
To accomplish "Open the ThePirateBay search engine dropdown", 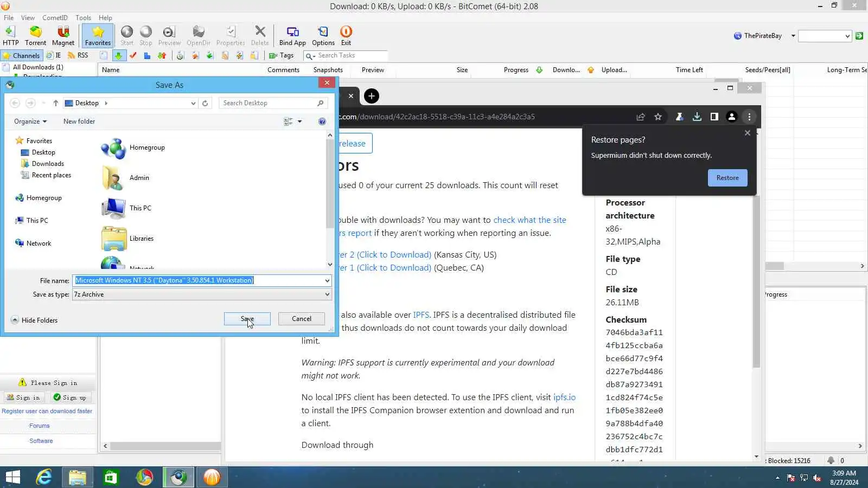I will click(793, 36).
